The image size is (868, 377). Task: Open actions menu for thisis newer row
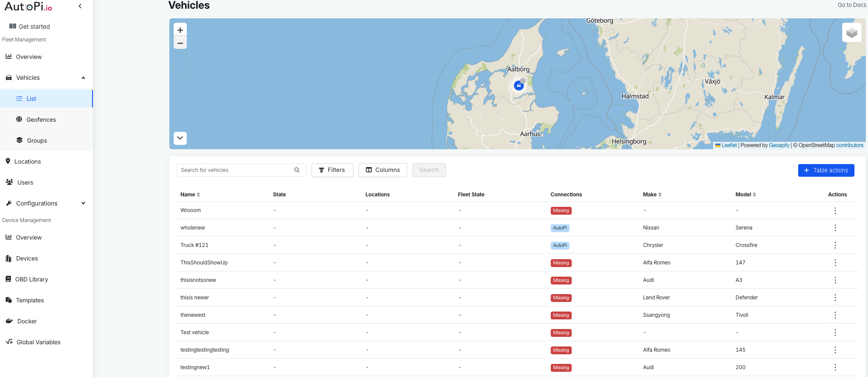point(835,298)
